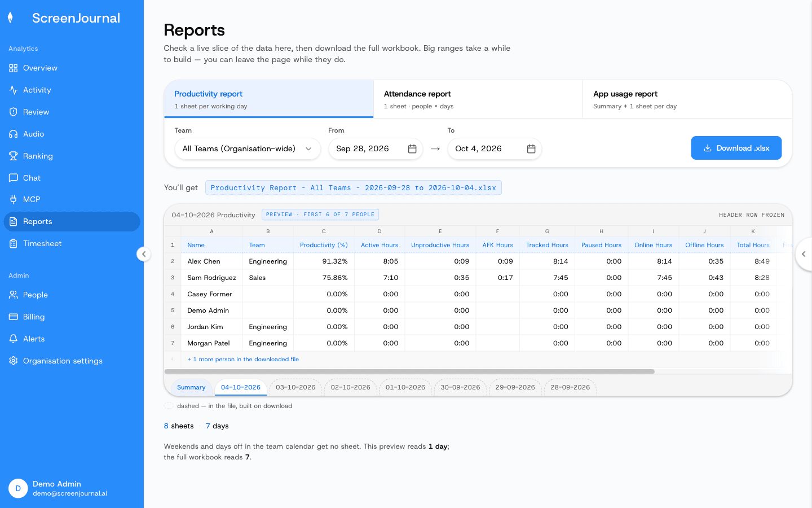This screenshot has height=508, width=812.
Task: Select the 30-09-2026 sheet tab
Action: (460, 388)
